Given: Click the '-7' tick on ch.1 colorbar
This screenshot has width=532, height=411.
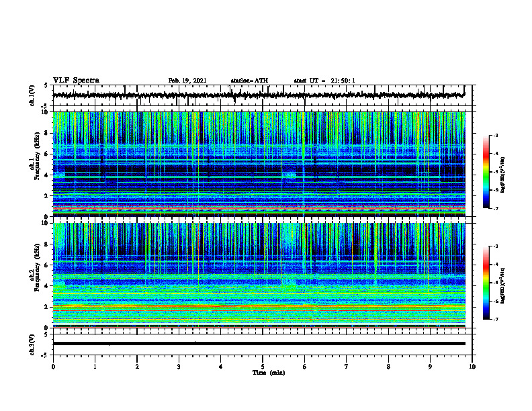Looking at the screenshot, I should click(x=495, y=208).
